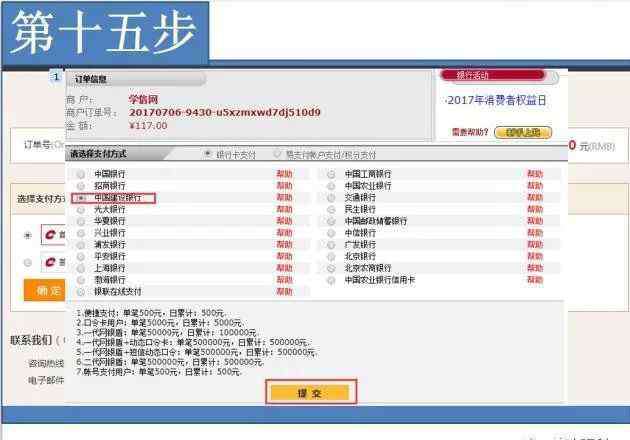The height and width of the screenshot is (440, 630).
Task: Click the yellow button beside 需要帮助?
Action: [x=523, y=132]
